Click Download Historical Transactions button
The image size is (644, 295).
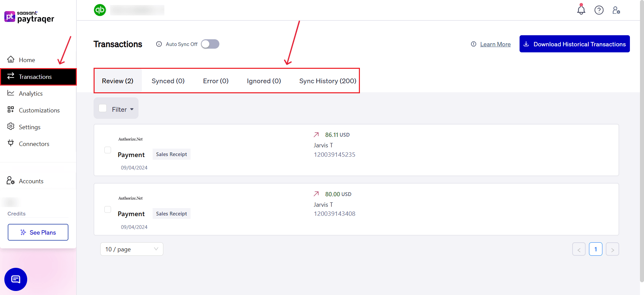coord(575,44)
